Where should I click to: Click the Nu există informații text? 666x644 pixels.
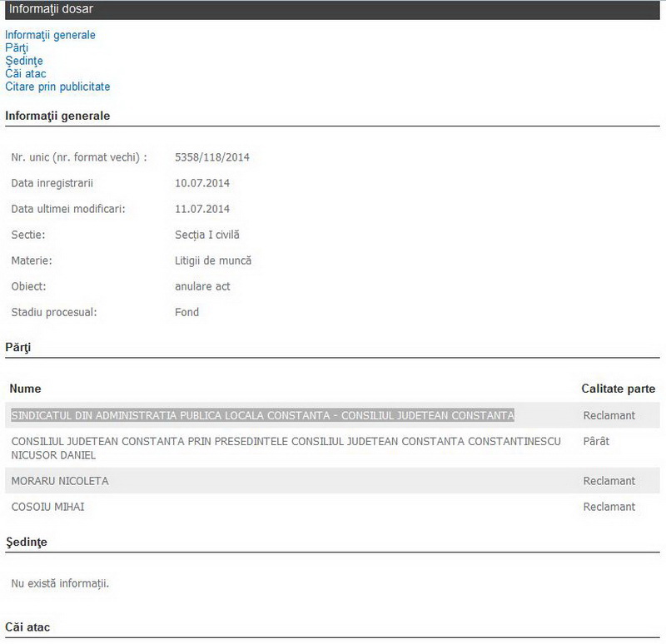[60, 583]
